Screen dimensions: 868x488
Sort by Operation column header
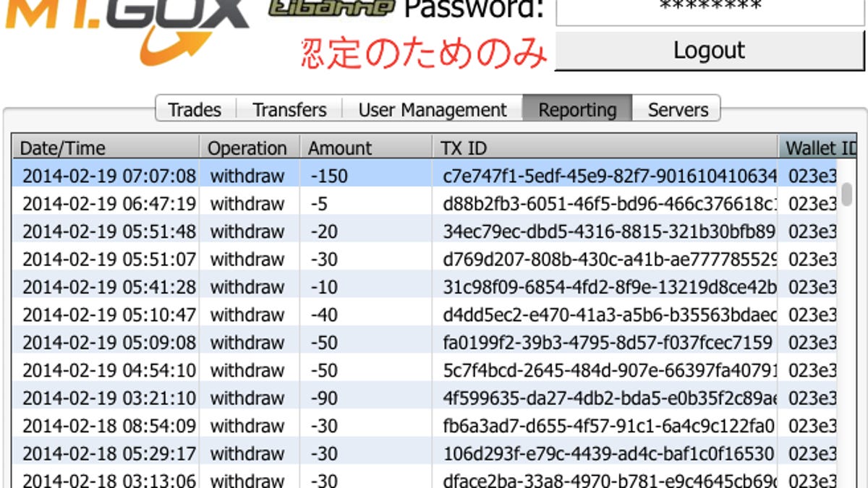point(248,148)
